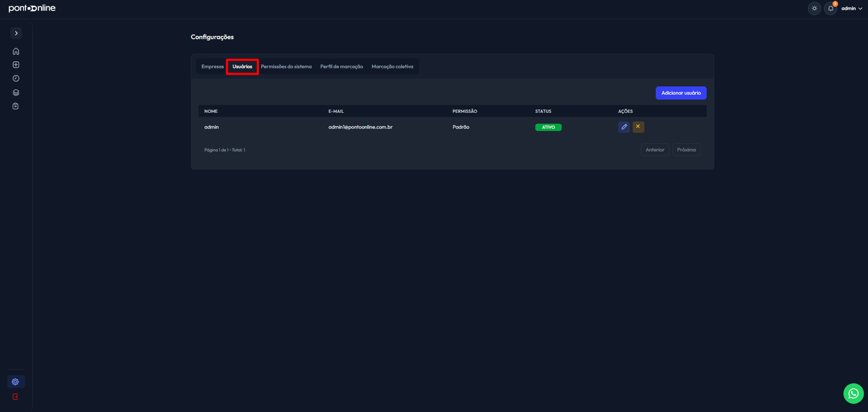Toggle light/dark theme sun icon
The image size is (868, 412).
(814, 8)
